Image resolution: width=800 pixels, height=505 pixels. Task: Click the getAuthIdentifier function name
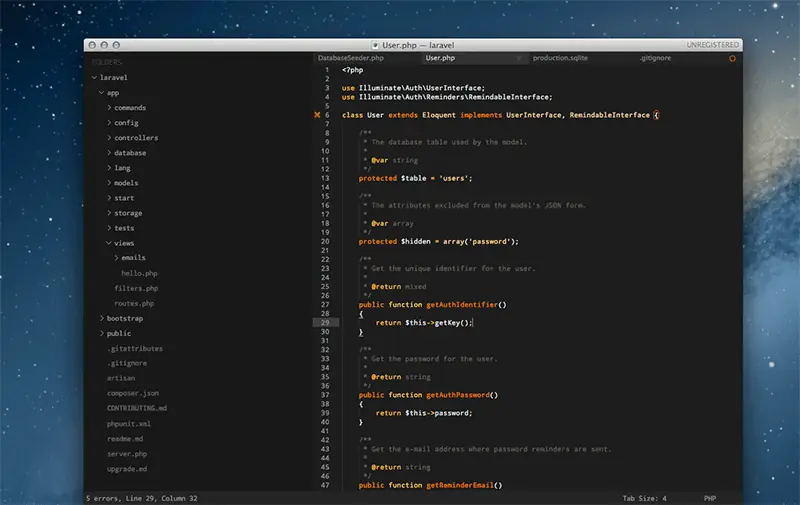pos(462,305)
